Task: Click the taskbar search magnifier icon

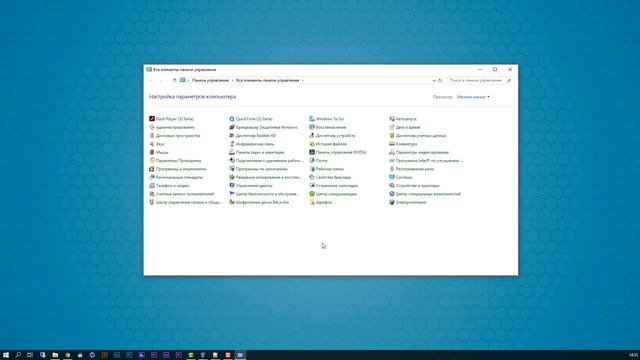Action: [x=18, y=355]
